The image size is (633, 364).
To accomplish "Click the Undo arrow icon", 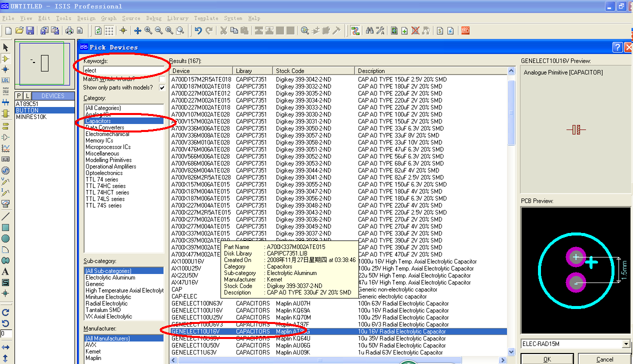I will [198, 30].
